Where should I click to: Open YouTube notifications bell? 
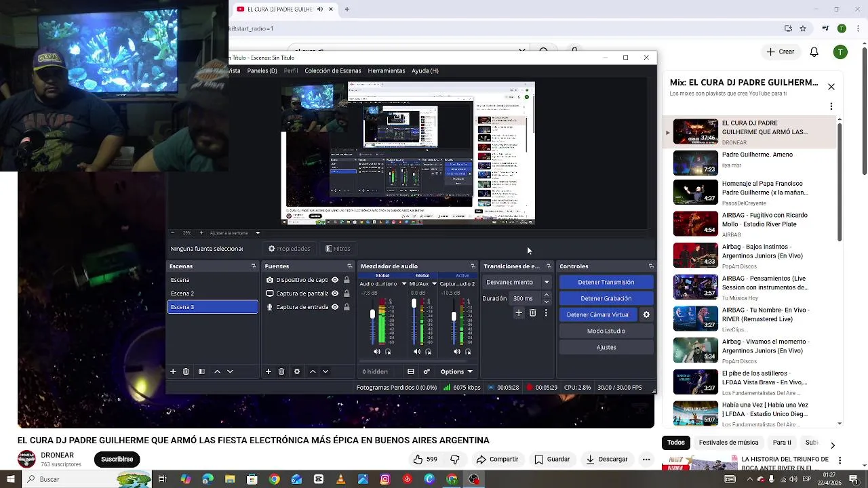point(814,52)
